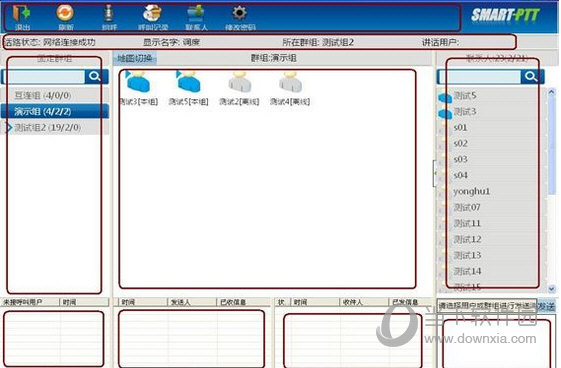Select the offline 测试2 user avatar
The width and height of the screenshot is (561, 368).
click(x=239, y=82)
